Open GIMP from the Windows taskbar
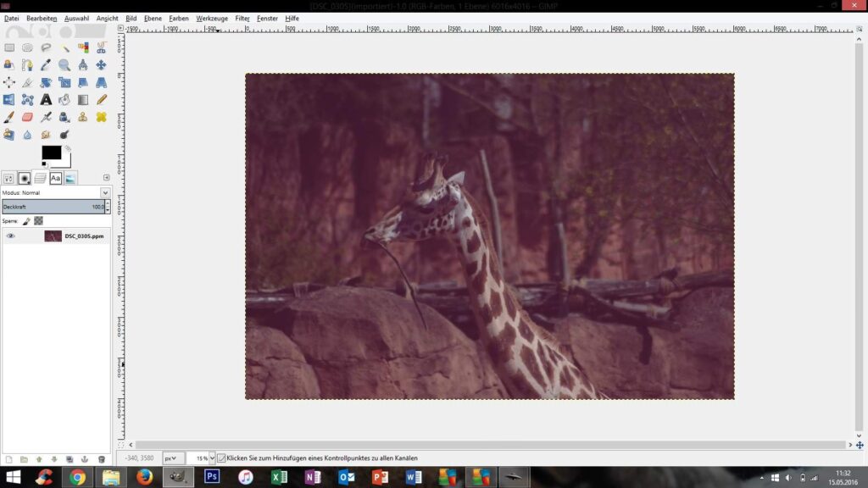 [179, 477]
